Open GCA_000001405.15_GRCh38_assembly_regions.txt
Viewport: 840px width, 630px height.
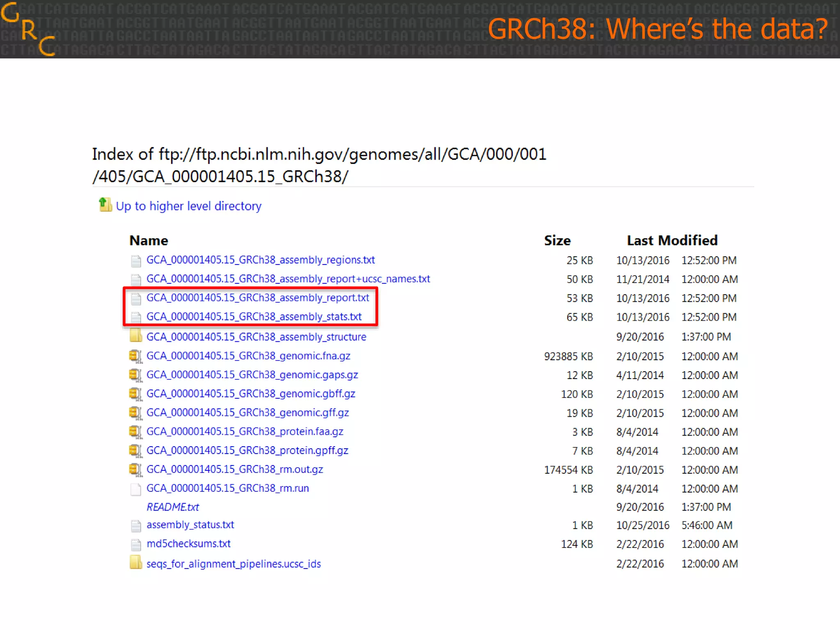(x=260, y=260)
